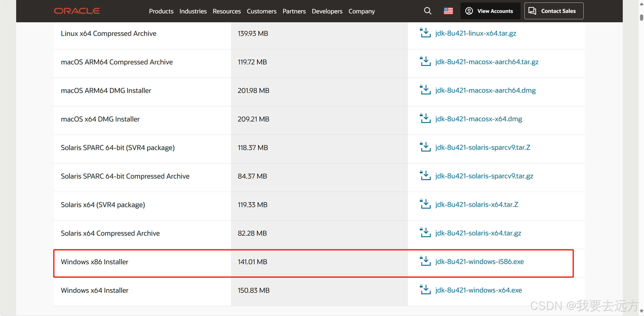Click download icon for macosx-aarch64.dmg
This screenshot has height=316, width=644.
point(425,90)
